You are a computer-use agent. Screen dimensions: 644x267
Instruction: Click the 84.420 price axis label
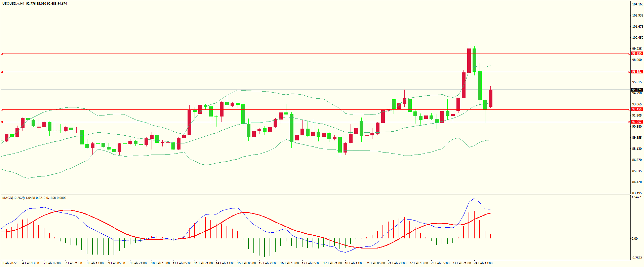637,182
